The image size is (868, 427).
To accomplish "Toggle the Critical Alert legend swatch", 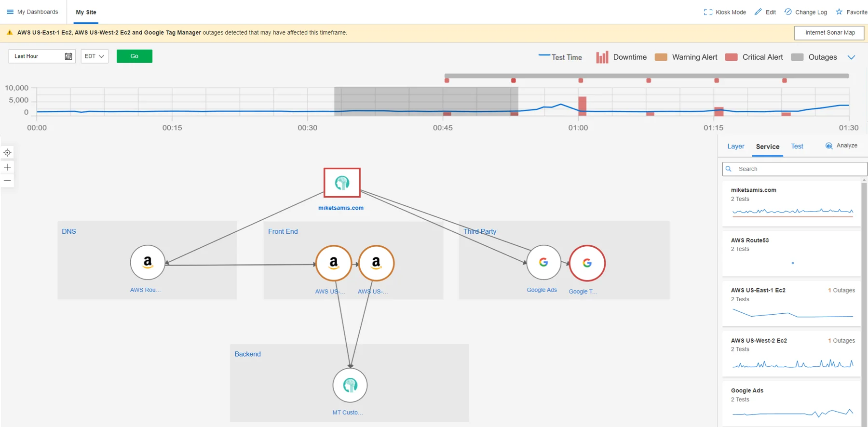I will [x=732, y=57].
